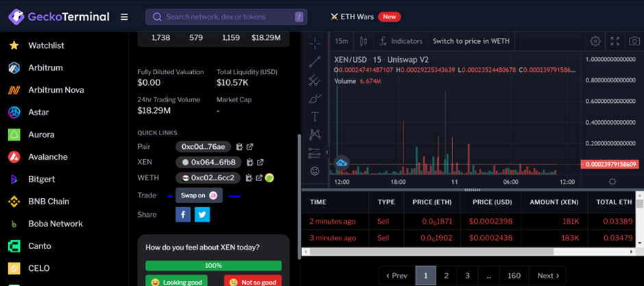644x286 pixels.
Task: Click the AMOUNT (XEN) column header
Action: pos(554,202)
